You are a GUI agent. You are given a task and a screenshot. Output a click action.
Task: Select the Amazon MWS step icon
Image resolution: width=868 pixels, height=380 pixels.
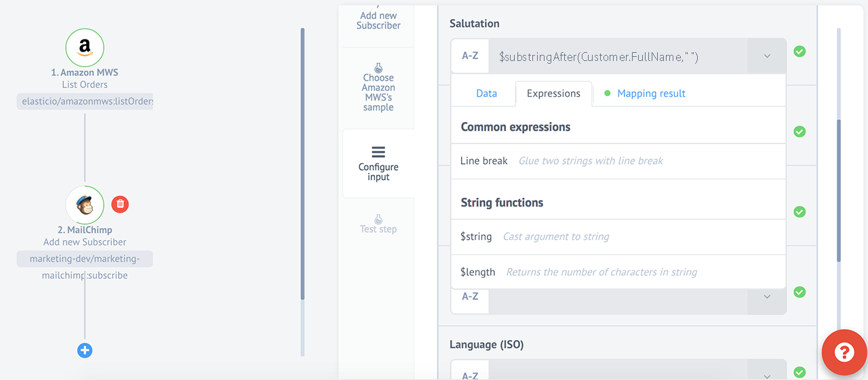coord(85,47)
